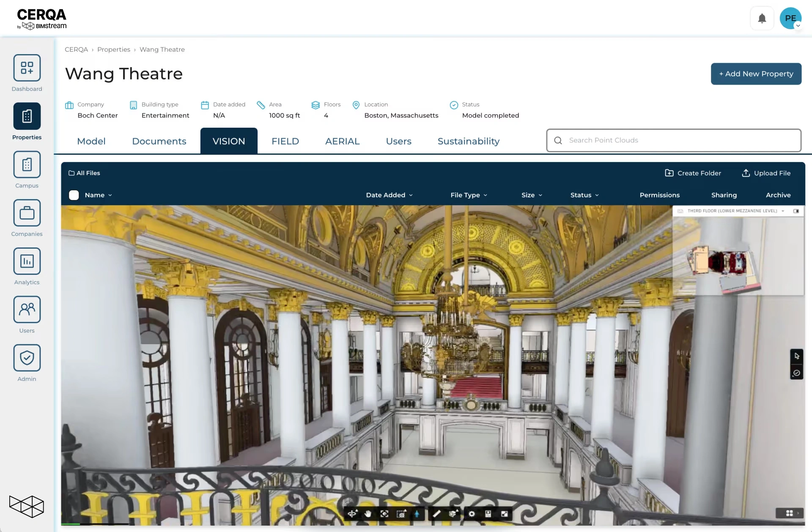Select the section box tool
The width and height of the screenshot is (812, 532).
(x=453, y=514)
